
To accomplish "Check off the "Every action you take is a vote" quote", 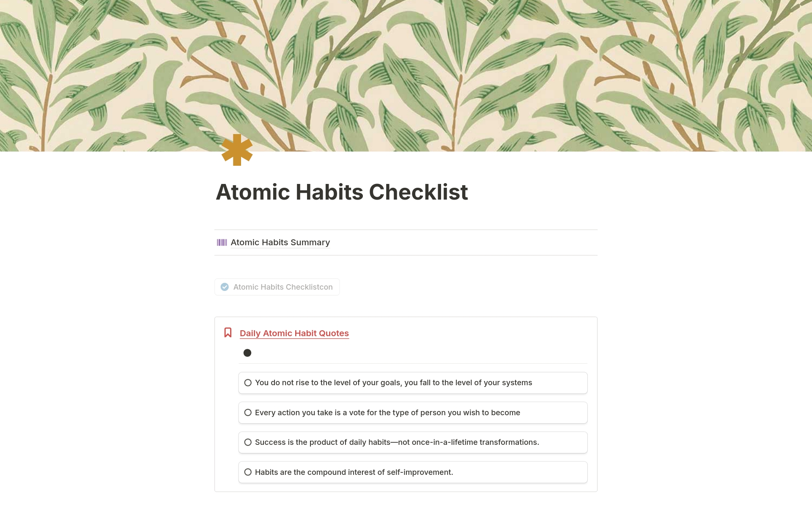I will [247, 412].
